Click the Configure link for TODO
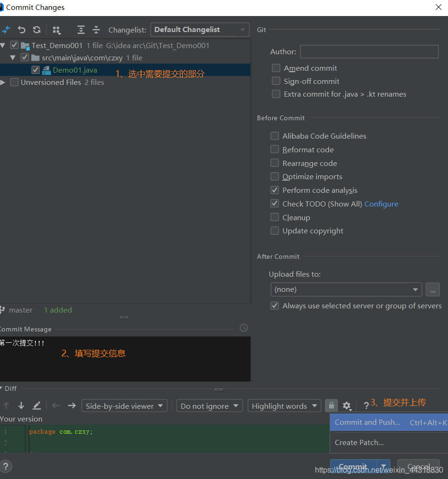This screenshot has width=448, height=479. pos(382,204)
